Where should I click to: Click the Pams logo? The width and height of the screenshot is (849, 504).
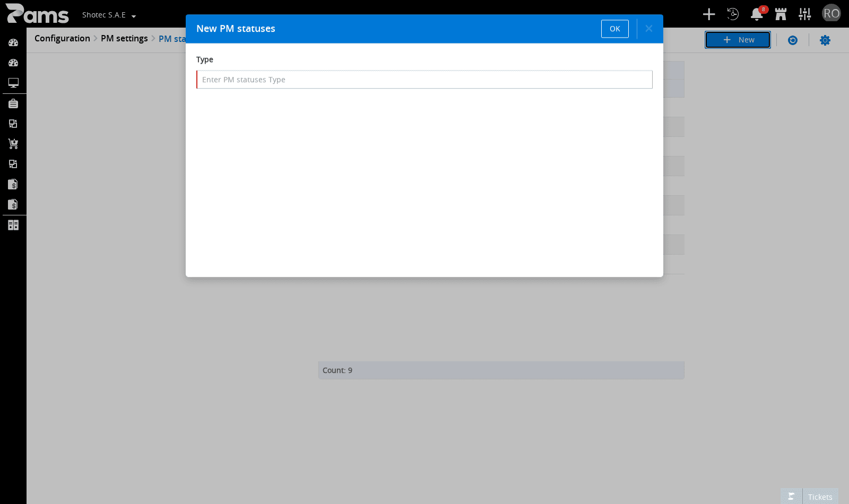pos(37,14)
